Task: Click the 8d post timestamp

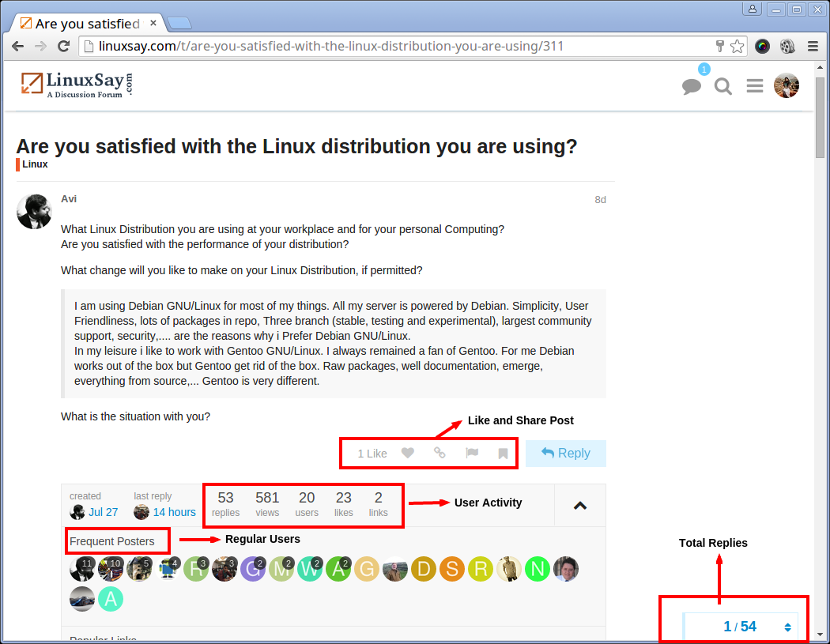Action: 600,199
